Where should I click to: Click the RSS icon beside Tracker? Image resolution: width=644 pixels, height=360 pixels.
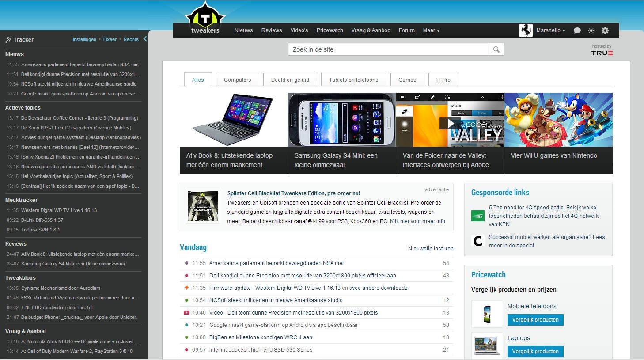pyautogui.click(x=8, y=40)
